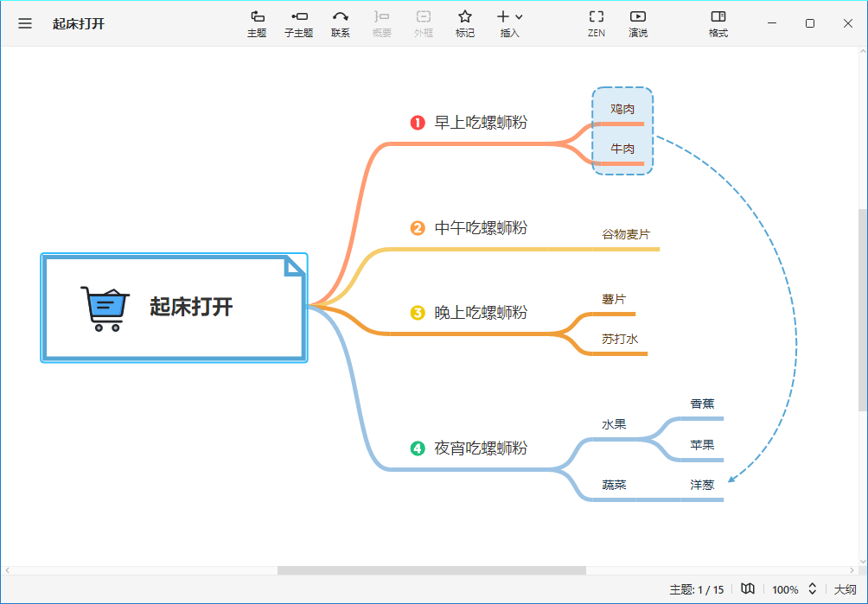
Task: Select the central topic 起床打开
Action: coord(191,307)
